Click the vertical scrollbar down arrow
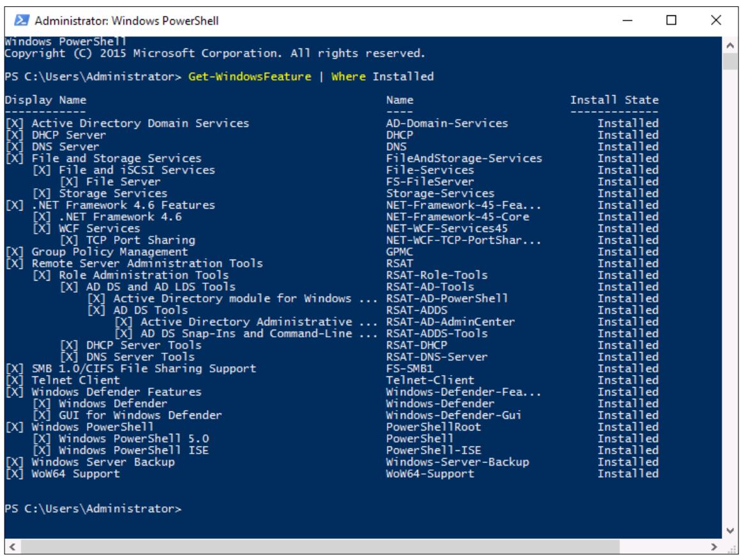This screenshot has height=560, width=743. (x=730, y=531)
